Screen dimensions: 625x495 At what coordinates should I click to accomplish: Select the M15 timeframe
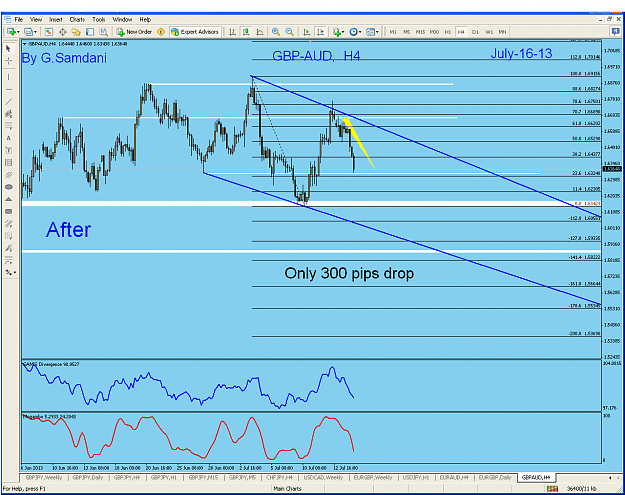[420, 32]
